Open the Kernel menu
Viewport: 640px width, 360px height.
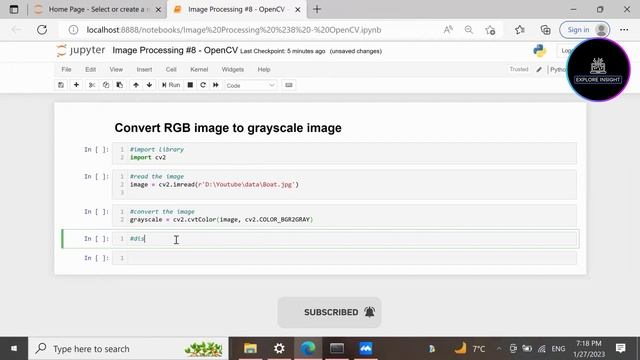199,69
